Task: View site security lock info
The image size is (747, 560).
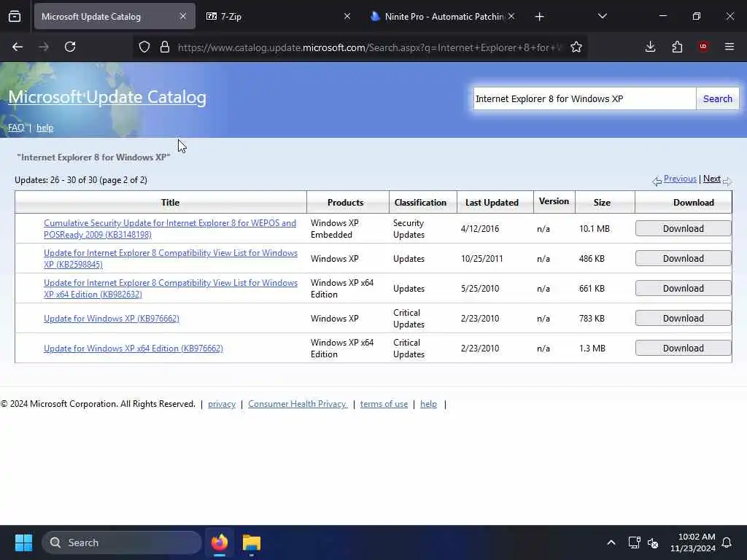Action: click(165, 47)
